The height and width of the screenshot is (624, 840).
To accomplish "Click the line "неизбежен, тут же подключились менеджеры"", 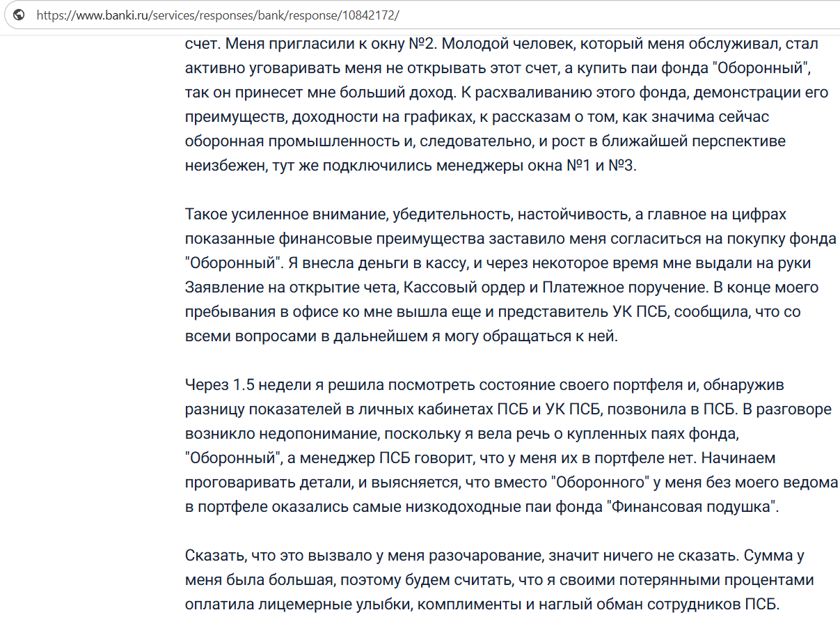I will pyautogui.click(x=411, y=166).
